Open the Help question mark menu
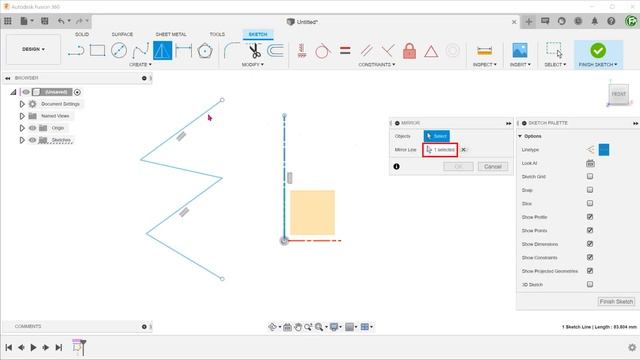The image size is (640, 360). click(x=611, y=21)
